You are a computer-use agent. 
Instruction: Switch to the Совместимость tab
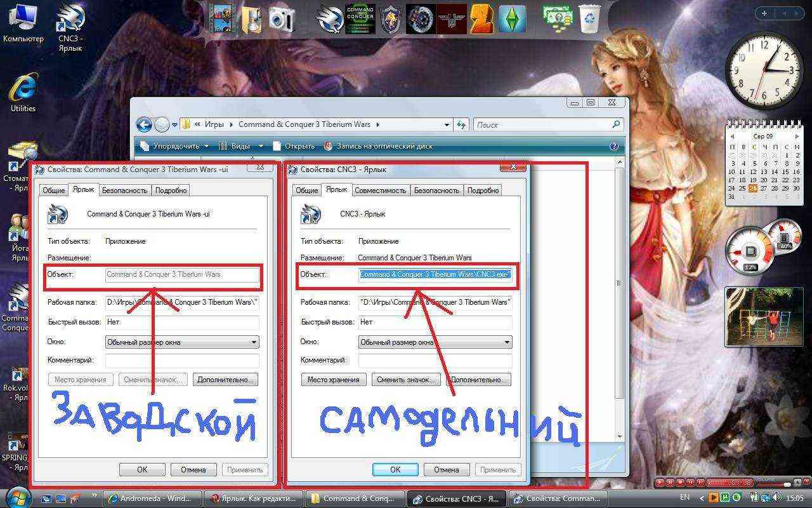(x=380, y=190)
